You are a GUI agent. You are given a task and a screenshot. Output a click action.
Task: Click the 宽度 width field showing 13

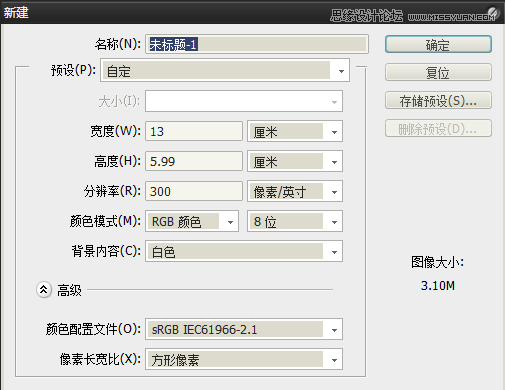[194, 131]
